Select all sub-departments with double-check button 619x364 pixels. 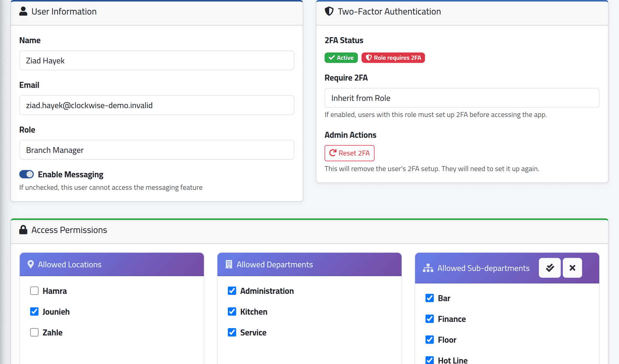pyautogui.click(x=550, y=268)
